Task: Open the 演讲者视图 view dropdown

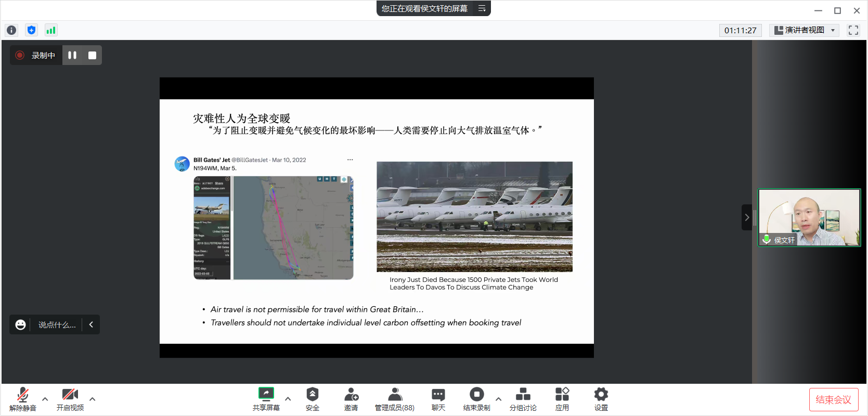Action: pos(804,30)
